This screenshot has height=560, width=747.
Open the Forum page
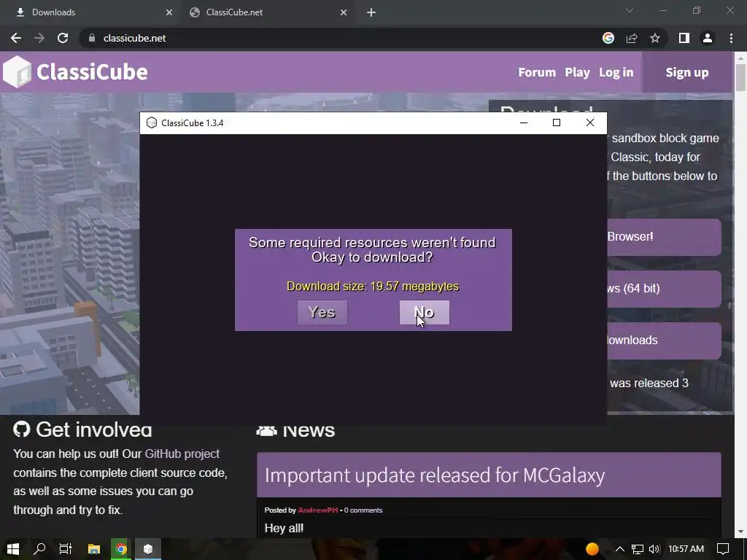click(537, 72)
